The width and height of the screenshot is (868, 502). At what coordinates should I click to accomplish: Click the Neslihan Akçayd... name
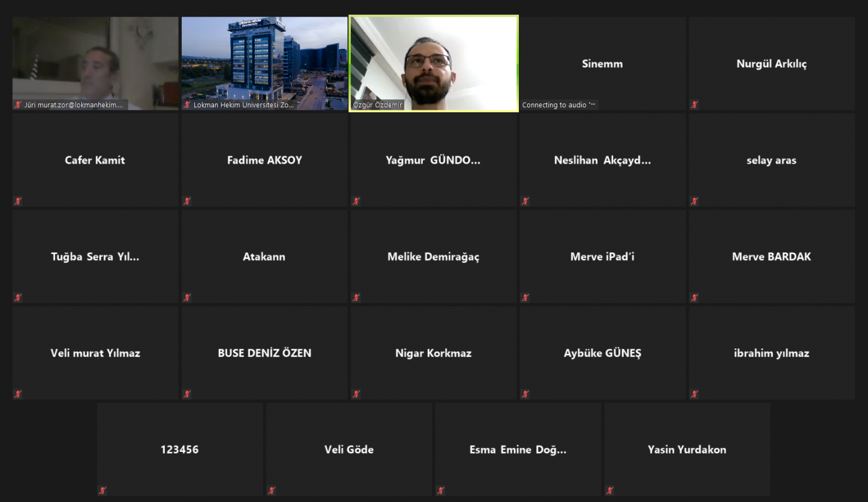point(603,161)
